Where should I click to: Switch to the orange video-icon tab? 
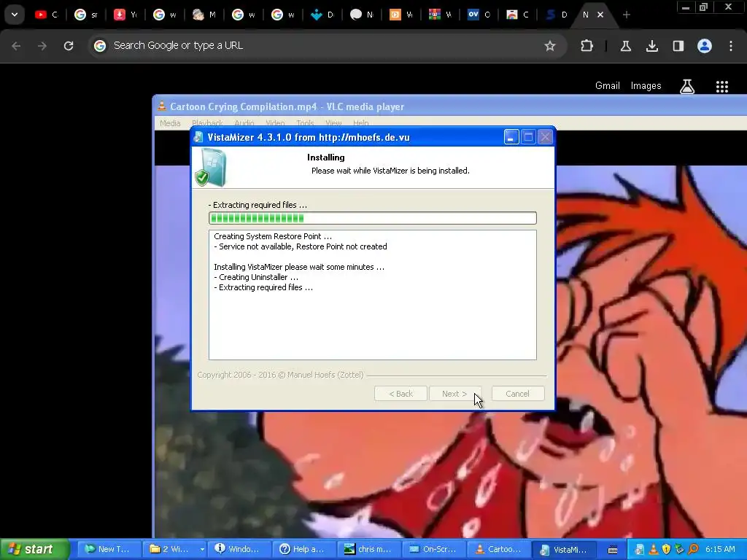401,15
